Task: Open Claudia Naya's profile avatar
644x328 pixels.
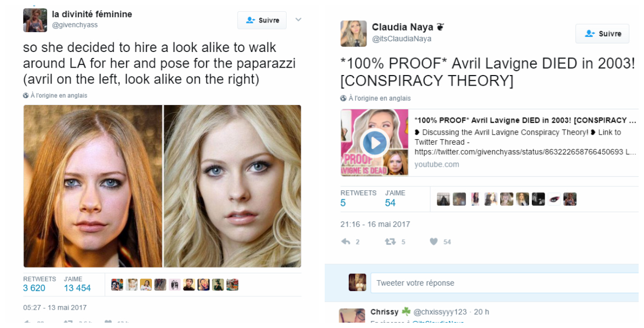Action: click(354, 33)
